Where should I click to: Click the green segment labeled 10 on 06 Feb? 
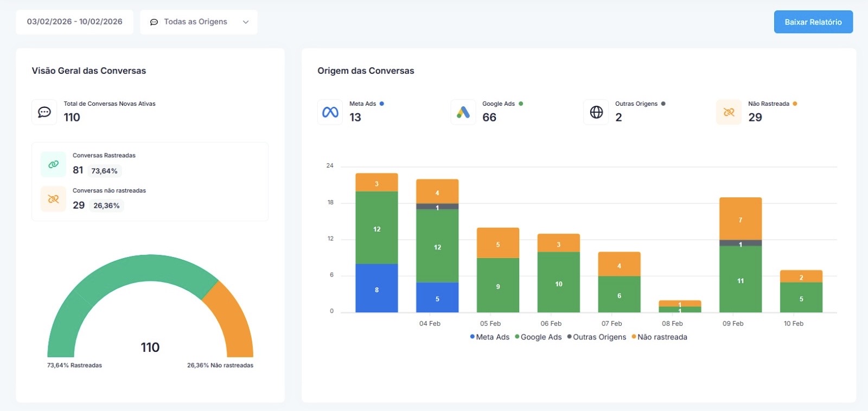tap(559, 282)
